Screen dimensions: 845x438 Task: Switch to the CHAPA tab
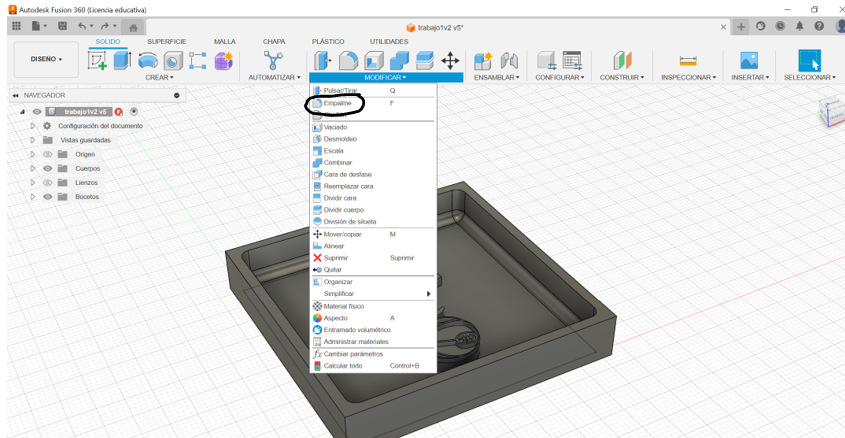[274, 41]
